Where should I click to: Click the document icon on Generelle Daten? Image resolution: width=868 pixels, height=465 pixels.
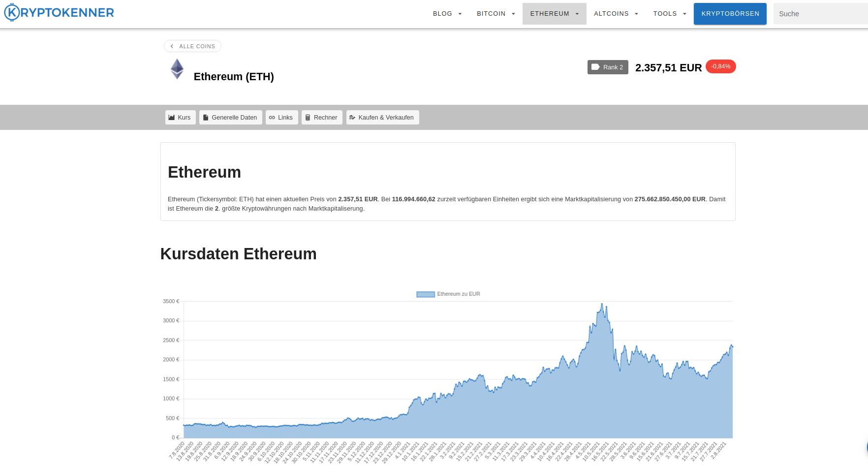pos(206,118)
